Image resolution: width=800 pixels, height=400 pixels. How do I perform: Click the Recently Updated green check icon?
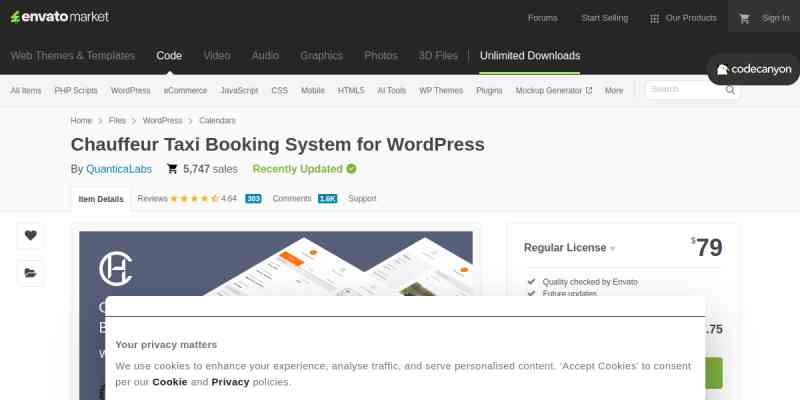[x=351, y=169]
